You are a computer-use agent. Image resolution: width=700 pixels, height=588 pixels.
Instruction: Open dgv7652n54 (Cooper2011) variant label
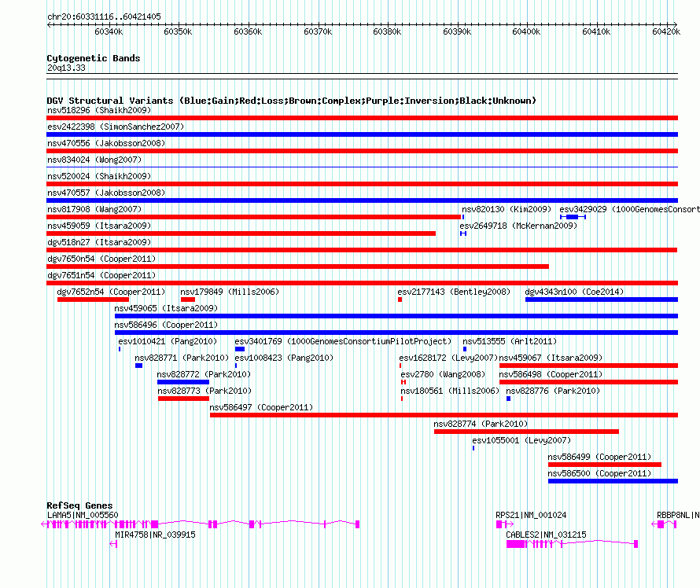[x=111, y=292]
